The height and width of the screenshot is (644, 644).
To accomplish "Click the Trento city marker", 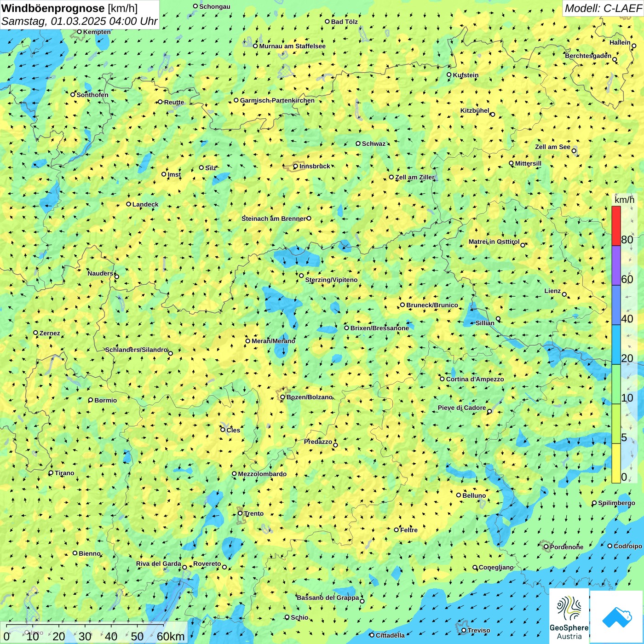I will click(240, 513).
